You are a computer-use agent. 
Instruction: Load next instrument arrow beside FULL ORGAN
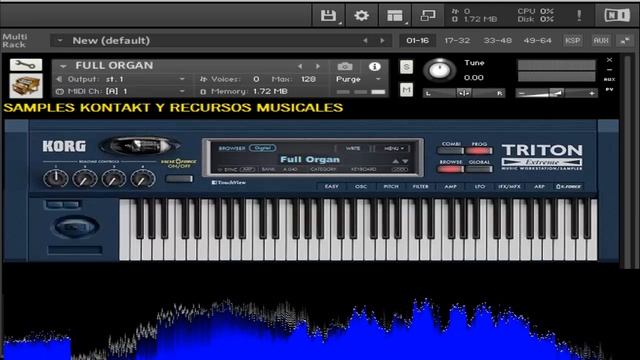318,66
